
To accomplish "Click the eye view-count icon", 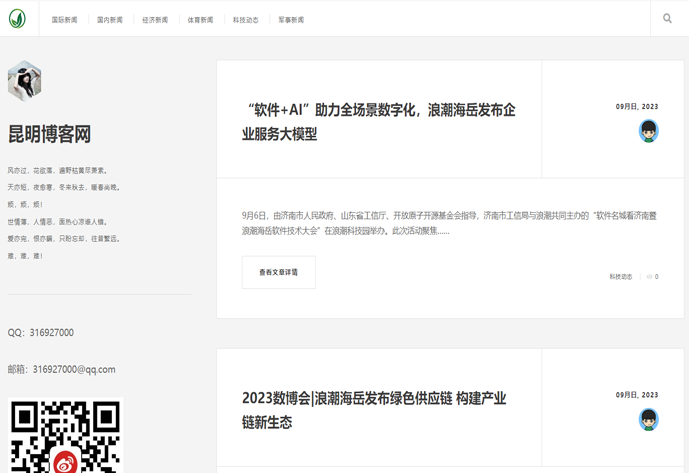I will (x=648, y=277).
